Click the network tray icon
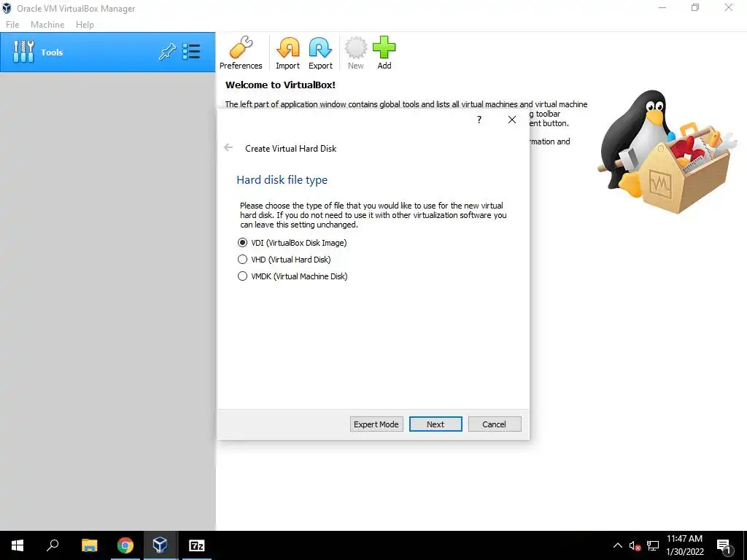747x560 pixels. (653, 545)
